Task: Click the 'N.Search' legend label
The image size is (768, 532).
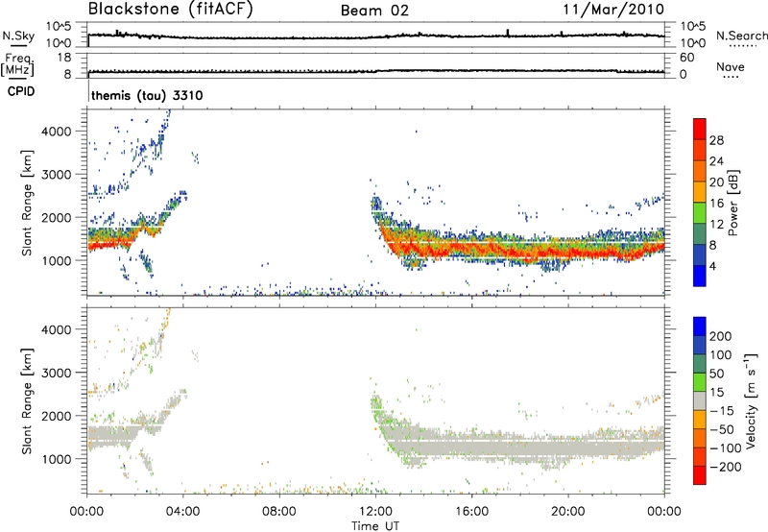Action: coord(741,36)
